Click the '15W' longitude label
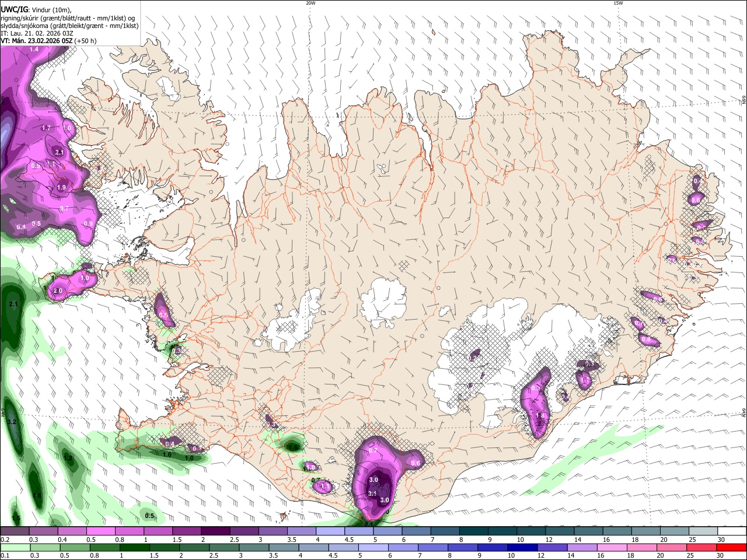 (618, 3)
